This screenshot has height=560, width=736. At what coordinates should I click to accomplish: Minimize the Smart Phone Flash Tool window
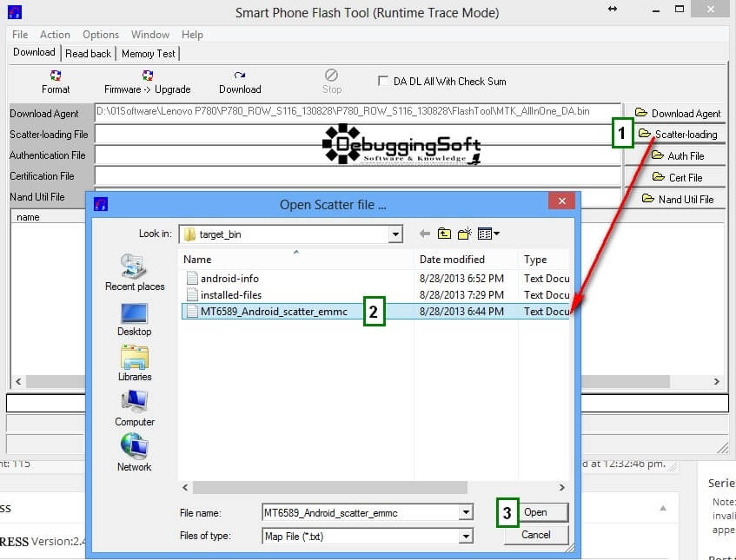[656, 10]
